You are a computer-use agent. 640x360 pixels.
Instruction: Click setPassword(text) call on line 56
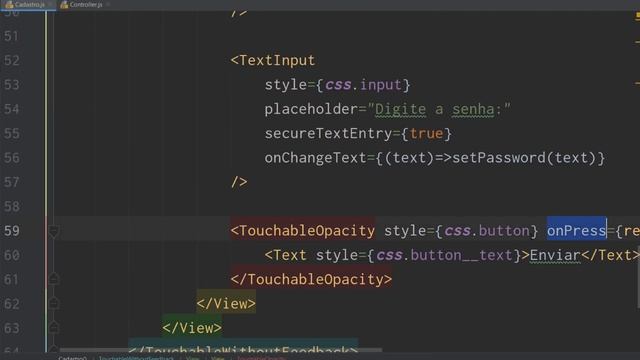point(524,158)
